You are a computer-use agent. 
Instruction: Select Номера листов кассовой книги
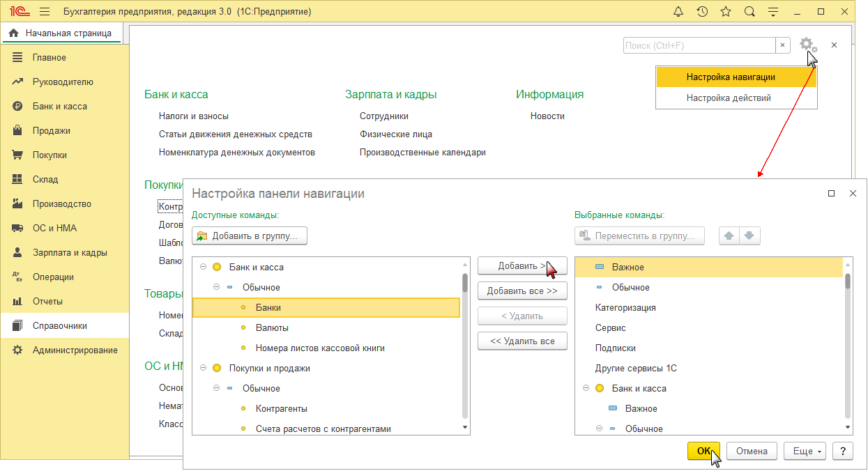tap(326, 348)
